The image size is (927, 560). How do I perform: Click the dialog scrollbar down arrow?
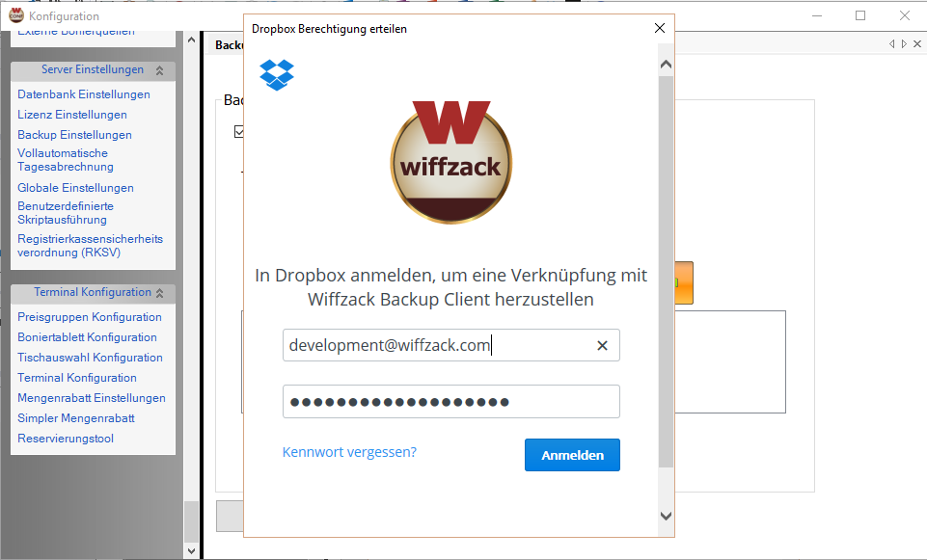pos(666,517)
